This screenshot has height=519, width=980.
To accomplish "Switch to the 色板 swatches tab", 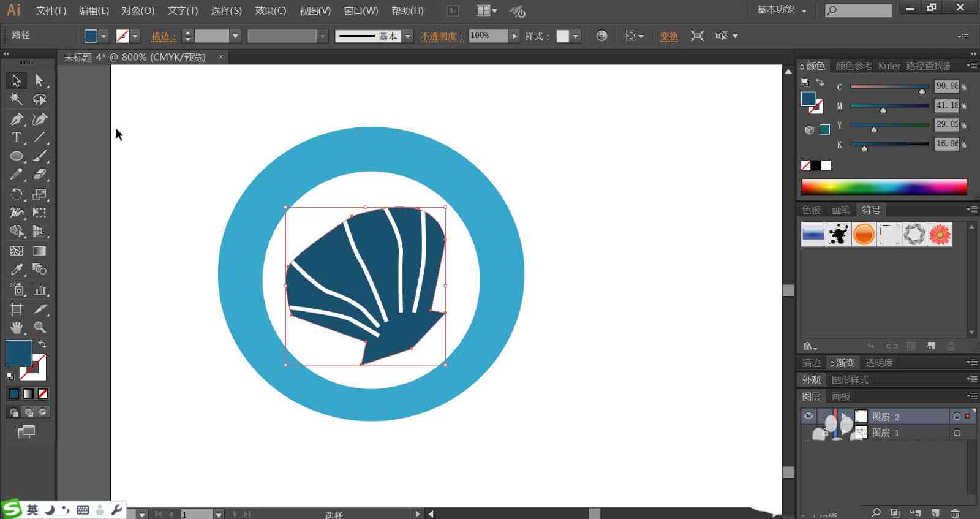I will 812,210.
